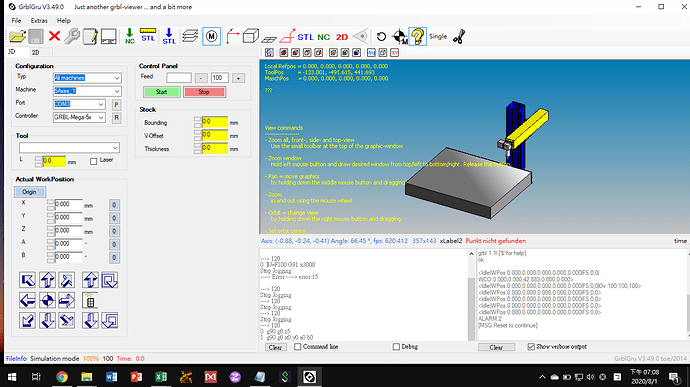Viewport: 690px width, 387px height.
Task: Click the red 2D toolbar icon
Action: 342,37
